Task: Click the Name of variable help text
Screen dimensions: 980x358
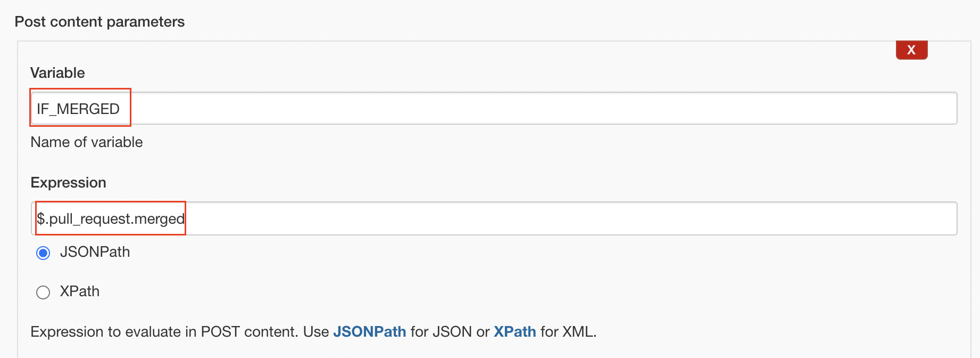Action: [87, 142]
